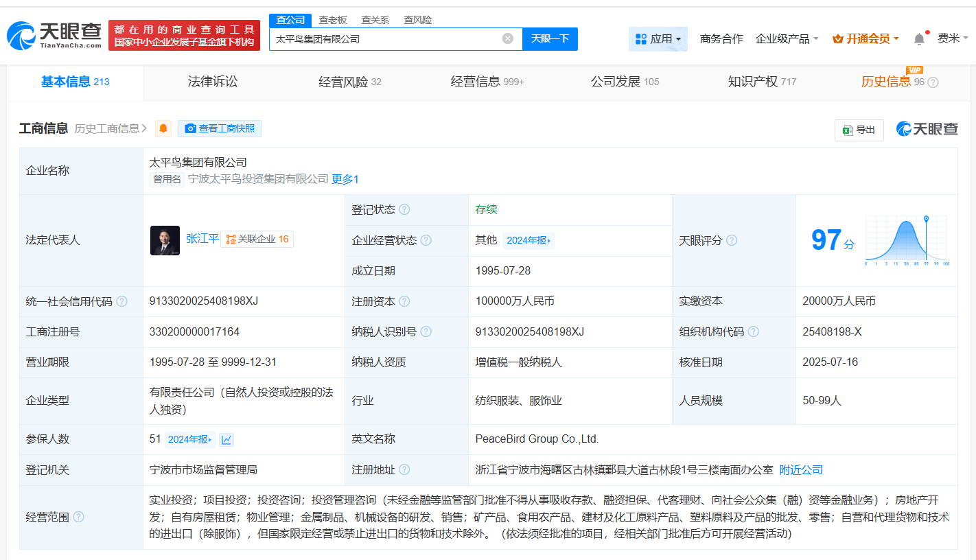976x560 pixels.
Task: Click the help icon beside 注册资本
Action: coord(404,301)
